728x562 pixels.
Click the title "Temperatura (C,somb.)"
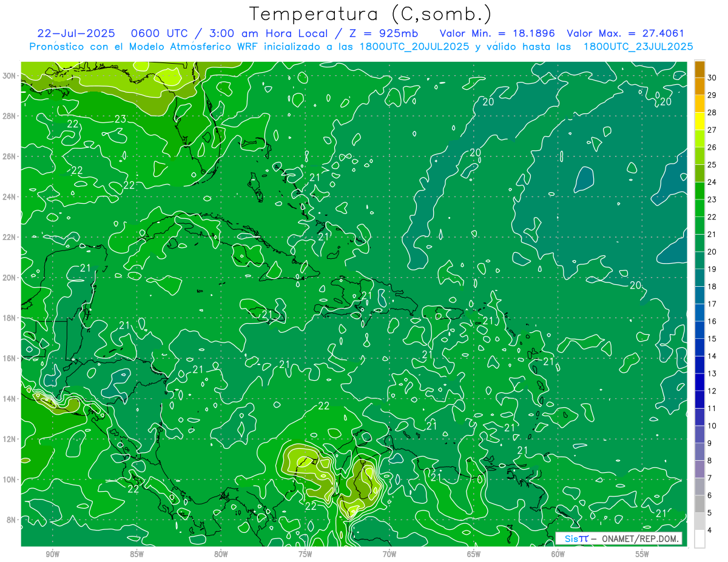(x=371, y=14)
